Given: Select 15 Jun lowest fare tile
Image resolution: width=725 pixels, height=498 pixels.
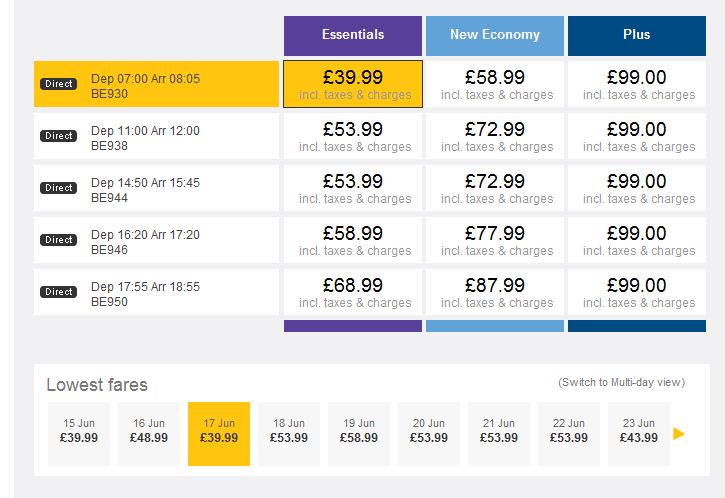Looking at the screenshot, I should tap(79, 434).
